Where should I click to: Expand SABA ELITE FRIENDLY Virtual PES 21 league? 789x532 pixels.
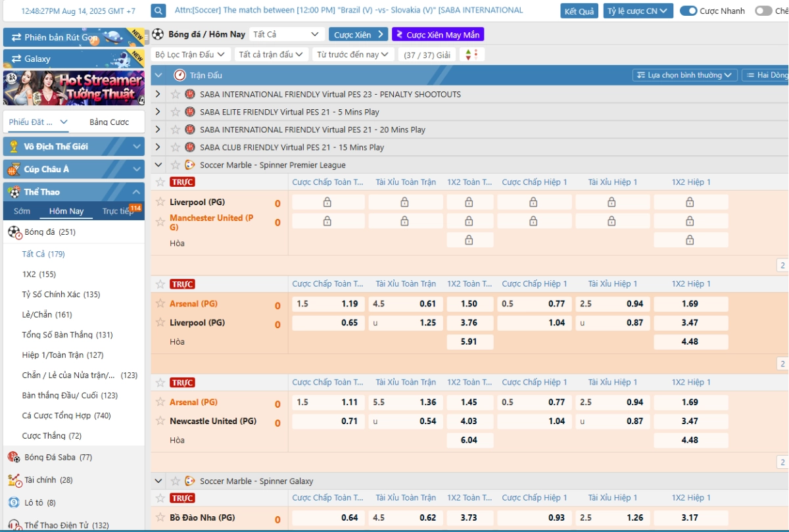click(158, 112)
